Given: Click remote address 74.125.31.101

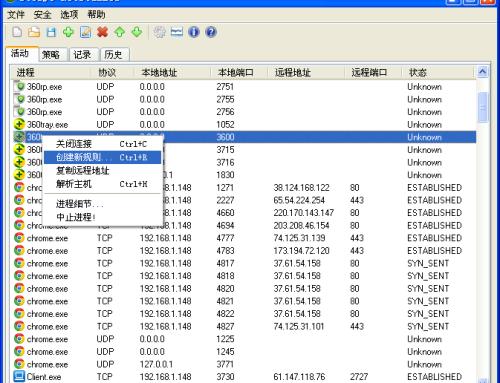Looking at the screenshot, I should point(299,326).
